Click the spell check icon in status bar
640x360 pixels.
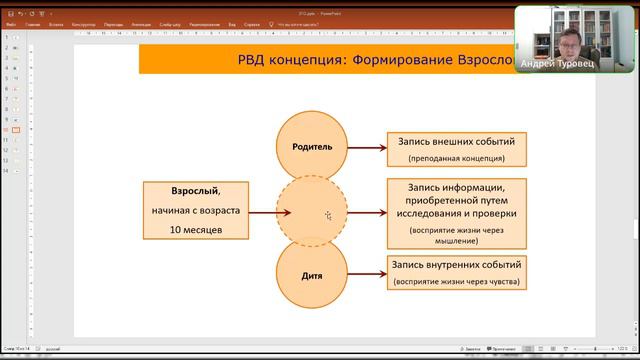click(x=38, y=349)
